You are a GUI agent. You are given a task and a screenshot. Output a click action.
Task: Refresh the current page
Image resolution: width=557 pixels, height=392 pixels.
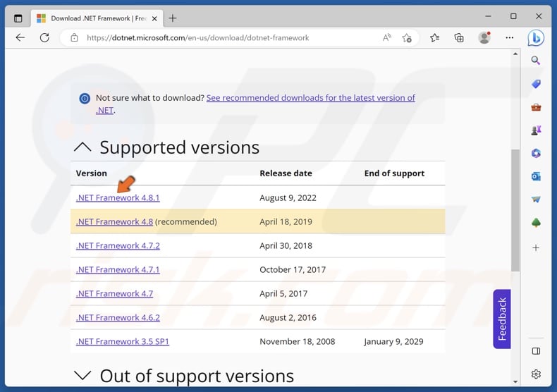click(x=44, y=37)
